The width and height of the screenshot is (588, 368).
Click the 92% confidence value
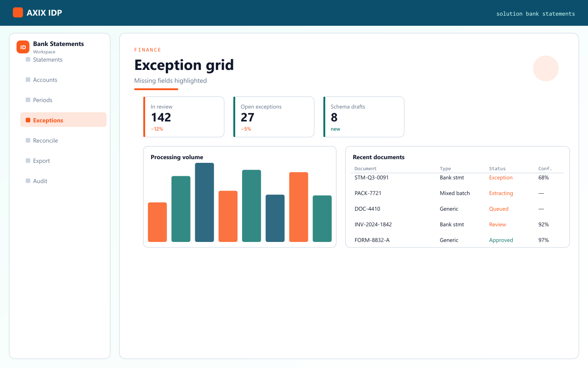pyautogui.click(x=543, y=224)
